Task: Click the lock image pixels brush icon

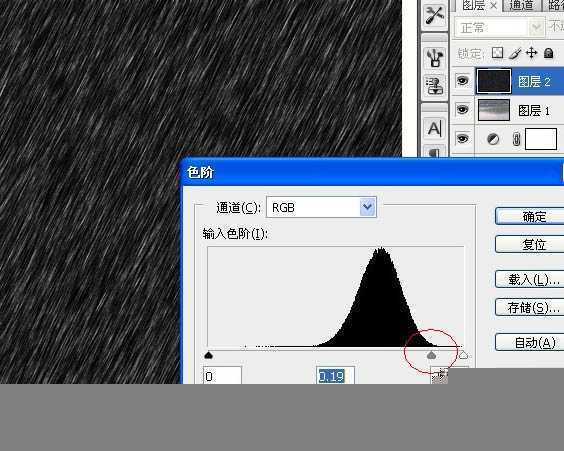Action: [515, 53]
